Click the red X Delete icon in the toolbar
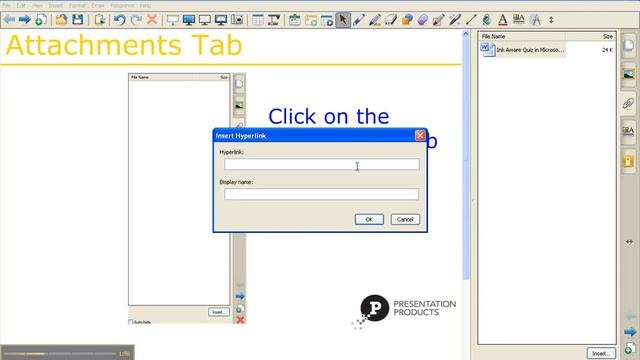Viewport: 640px width, 360px height. point(152,19)
